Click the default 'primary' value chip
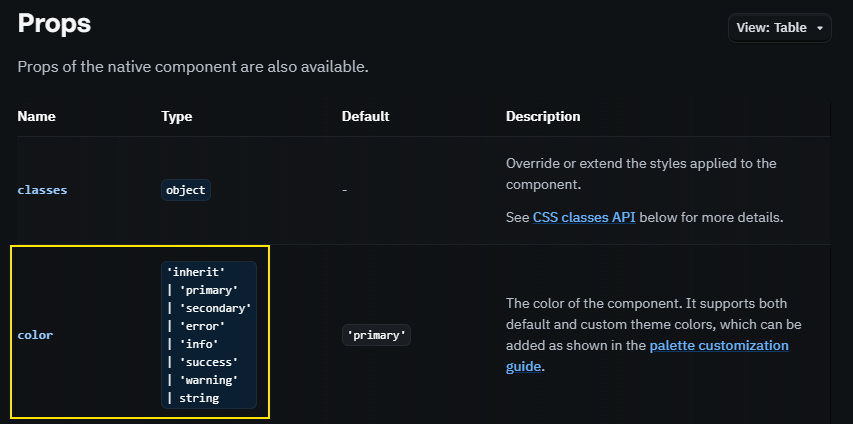The height and width of the screenshot is (424, 853). pyautogui.click(x=376, y=335)
